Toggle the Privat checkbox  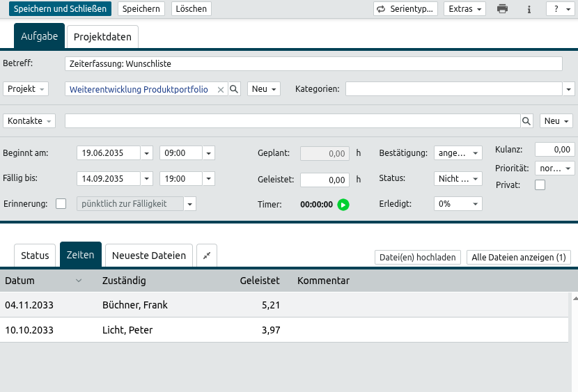tap(540, 185)
